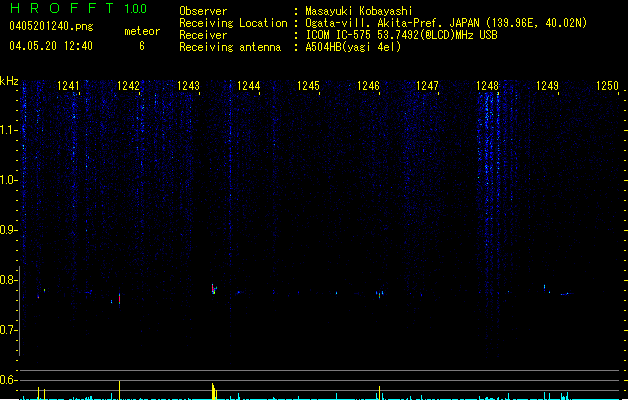Click the 1244 time marker

tap(248, 85)
